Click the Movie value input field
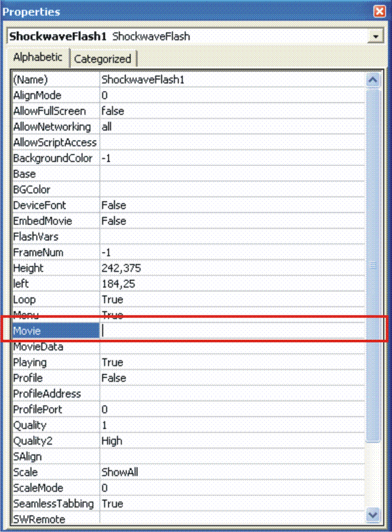The image size is (392, 532). [x=232, y=331]
